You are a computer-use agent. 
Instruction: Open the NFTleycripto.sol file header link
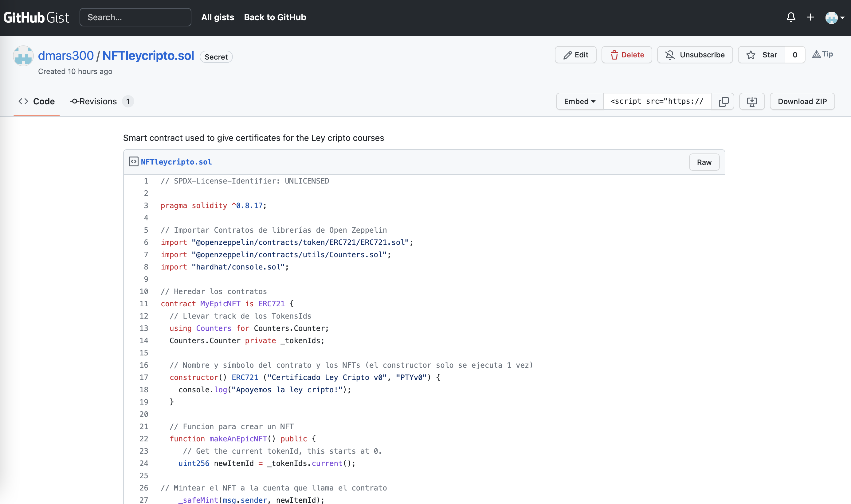click(176, 162)
